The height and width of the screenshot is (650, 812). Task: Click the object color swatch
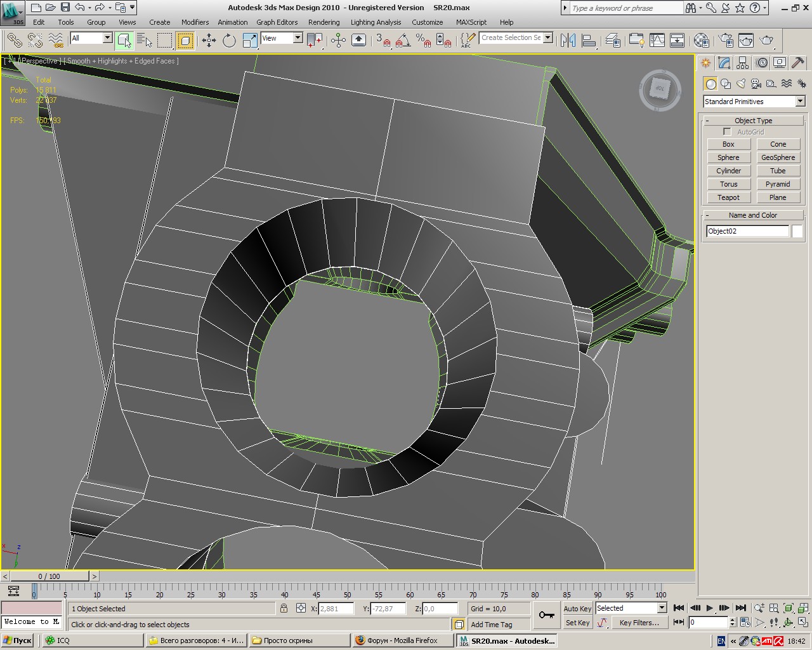(797, 231)
